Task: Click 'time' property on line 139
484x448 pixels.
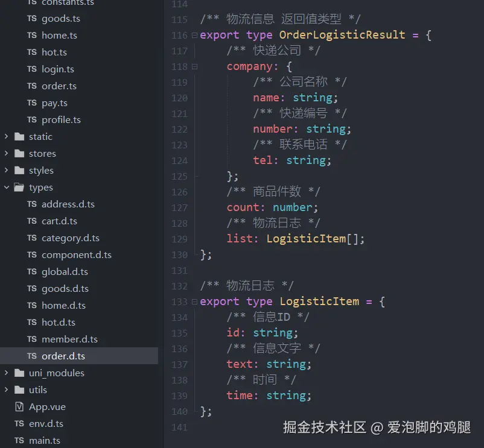Action: click(x=240, y=396)
